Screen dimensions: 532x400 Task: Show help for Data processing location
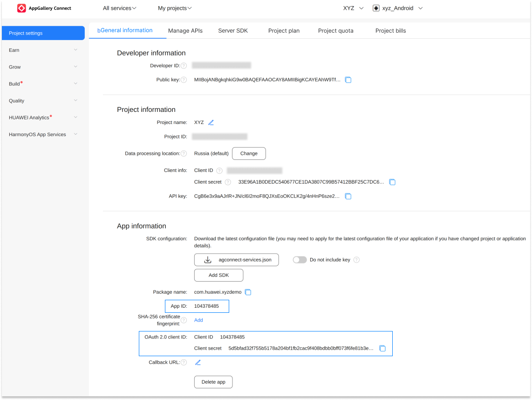pos(184,153)
